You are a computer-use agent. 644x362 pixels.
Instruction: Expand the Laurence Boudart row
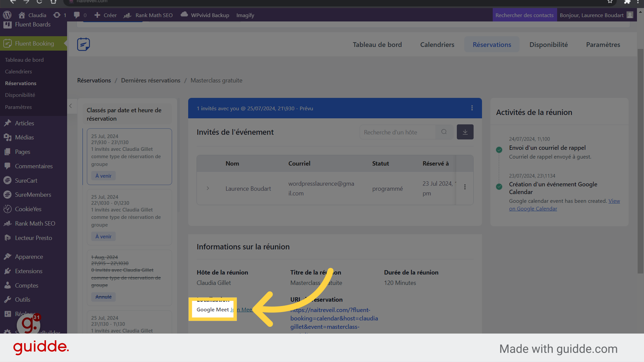(x=208, y=188)
